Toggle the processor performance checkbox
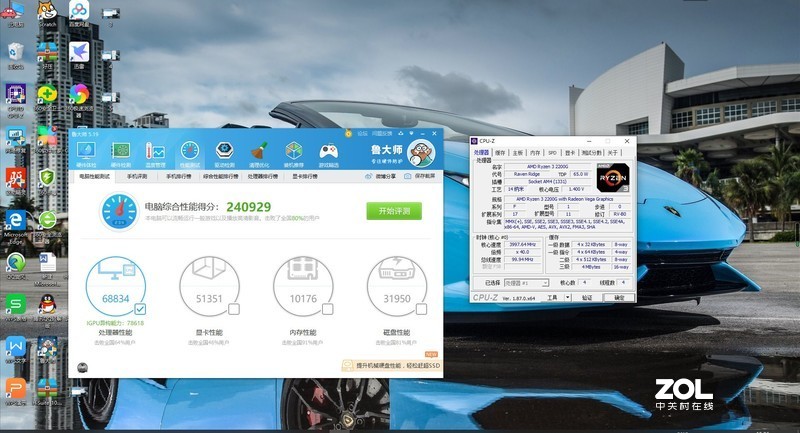800x433 pixels. [x=140, y=309]
